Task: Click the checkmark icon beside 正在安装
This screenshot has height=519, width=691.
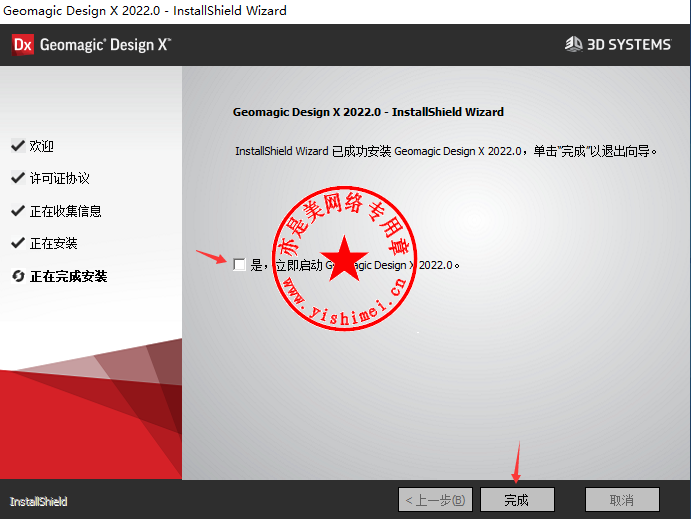Action: [x=18, y=243]
